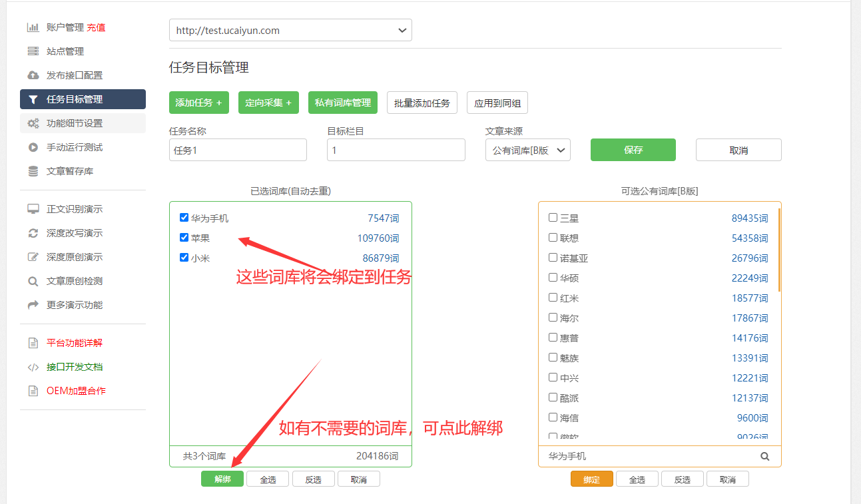Open 文章原创检测 in the sidebar
The image size is (861, 504).
[x=74, y=281]
